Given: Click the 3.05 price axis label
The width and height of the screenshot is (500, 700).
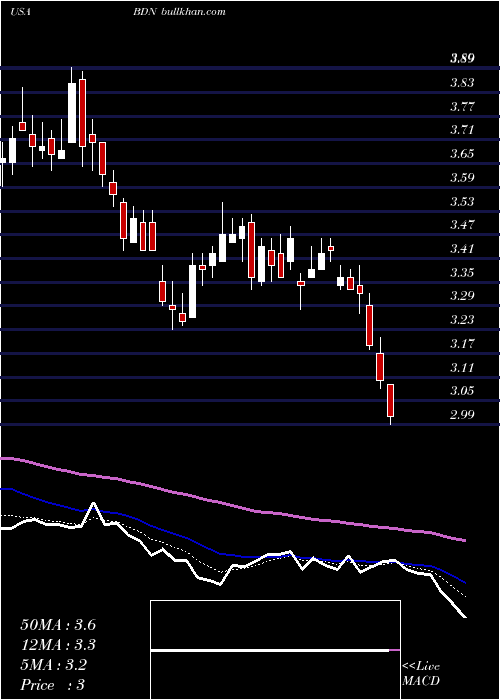Looking at the screenshot, I should [x=462, y=391].
